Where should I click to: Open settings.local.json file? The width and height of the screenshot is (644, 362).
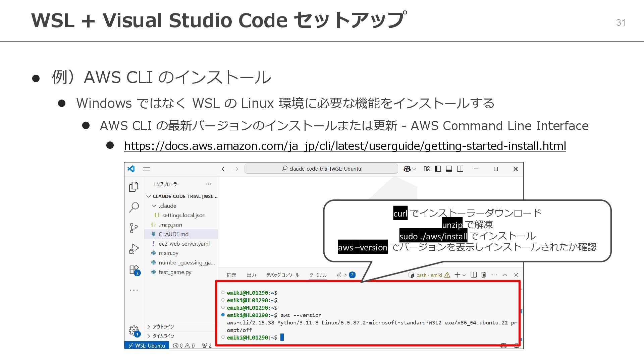point(181,215)
